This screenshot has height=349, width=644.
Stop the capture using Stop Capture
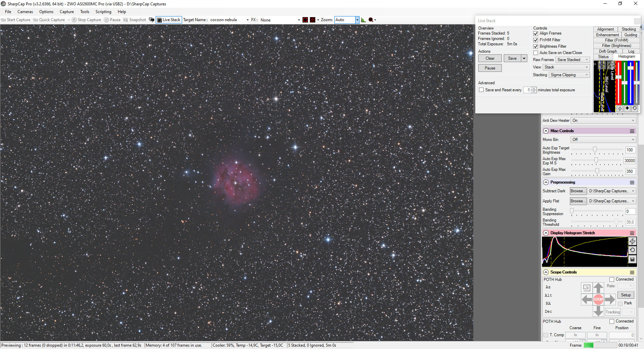[86, 20]
